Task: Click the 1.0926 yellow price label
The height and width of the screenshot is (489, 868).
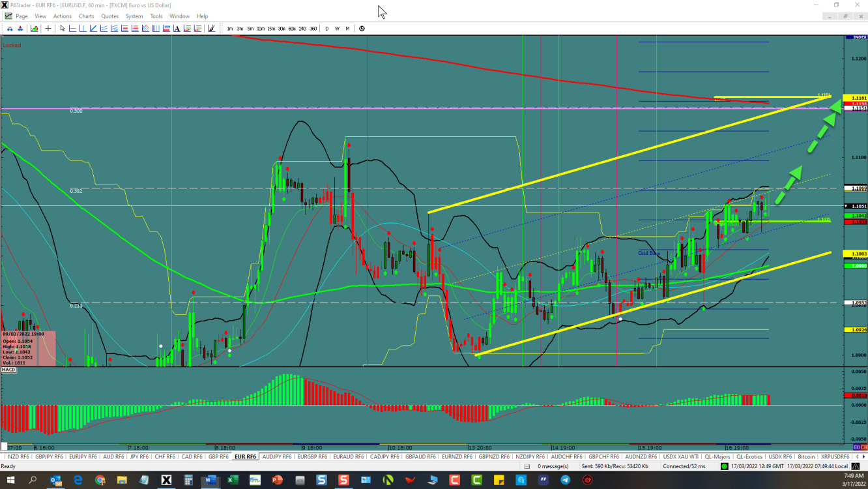Action: click(x=854, y=330)
